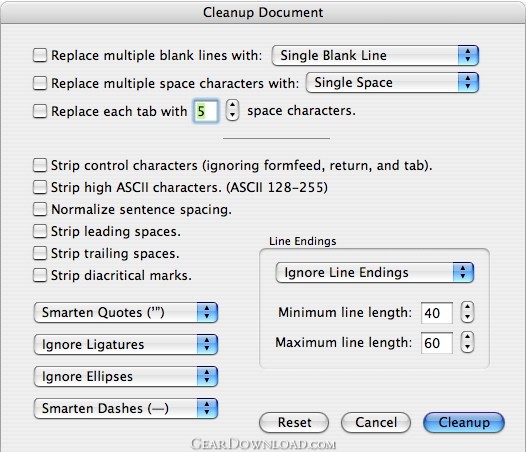The height and width of the screenshot is (452, 526).
Task: Expand the Ignore Ellipses dropdown
Action: 126,376
